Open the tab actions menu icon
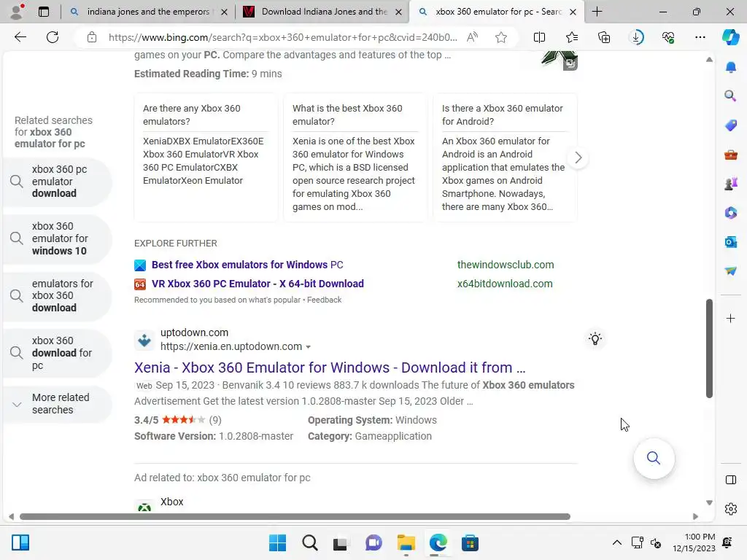747x560 pixels. tap(43, 12)
